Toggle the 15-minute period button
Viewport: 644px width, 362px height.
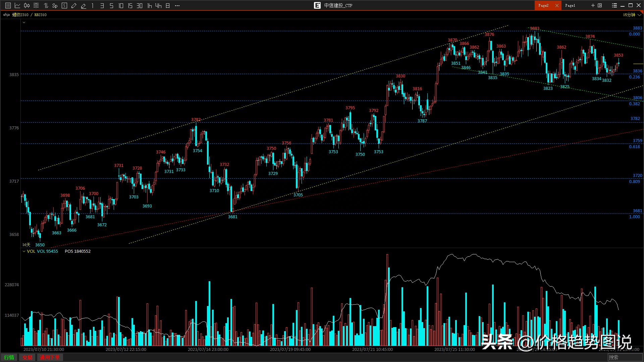(x=130, y=5)
